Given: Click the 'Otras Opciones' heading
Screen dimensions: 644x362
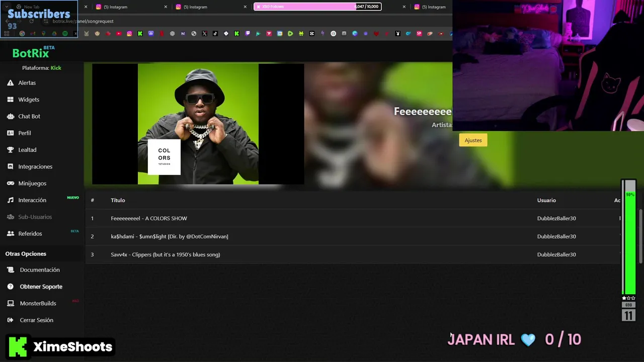Looking at the screenshot, I should pyautogui.click(x=26, y=254).
